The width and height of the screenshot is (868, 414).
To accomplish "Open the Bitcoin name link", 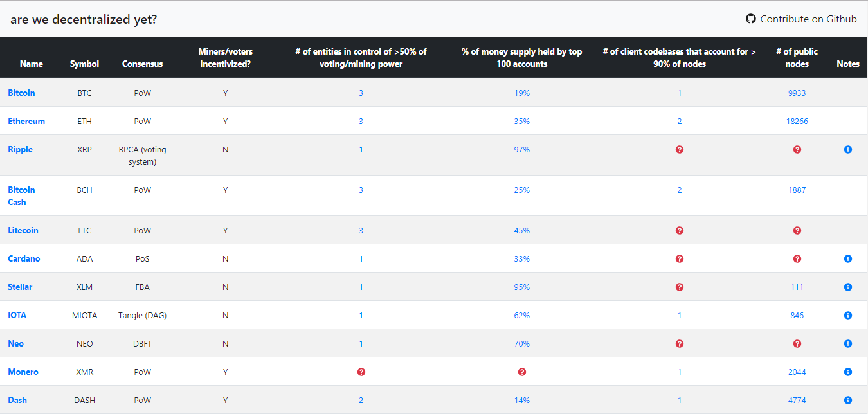I will (x=21, y=93).
